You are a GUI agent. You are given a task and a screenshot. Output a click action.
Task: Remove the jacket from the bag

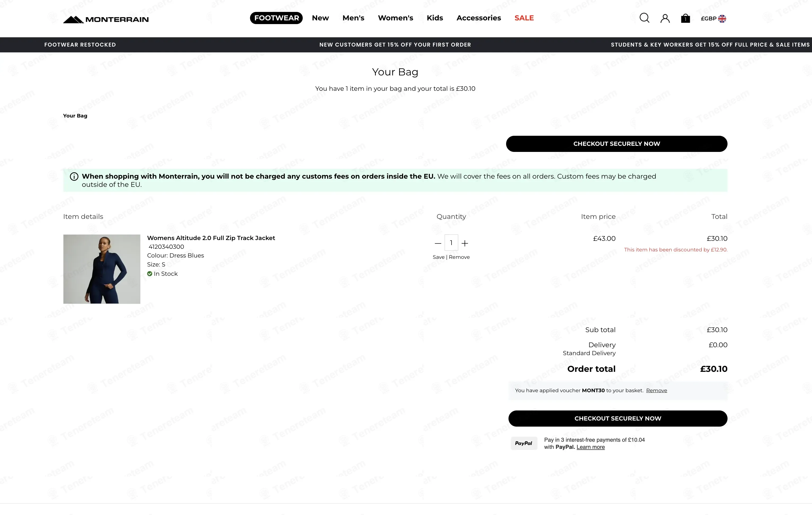coord(459,257)
